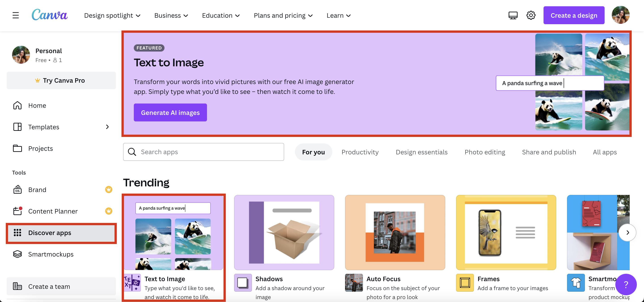Select the Share and publish tab
Viewport: 644px width, 302px height.
(549, 152)
